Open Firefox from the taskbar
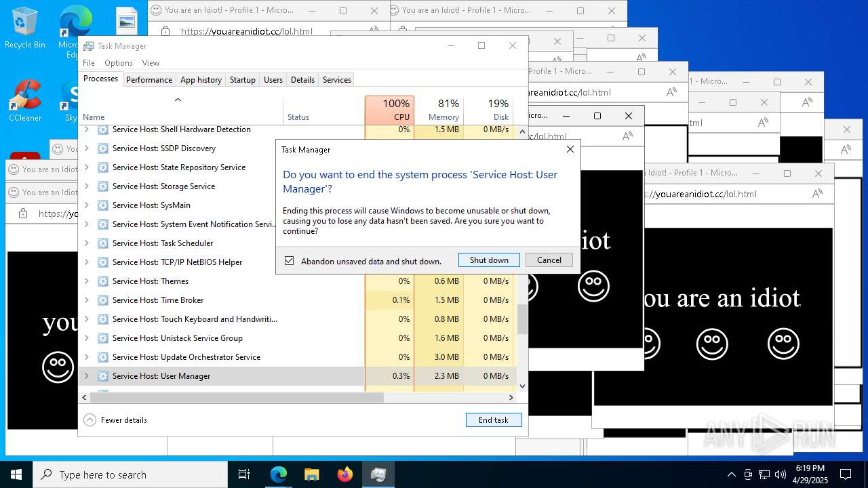Viewport: 868px width, 488px height. [344, 474]
